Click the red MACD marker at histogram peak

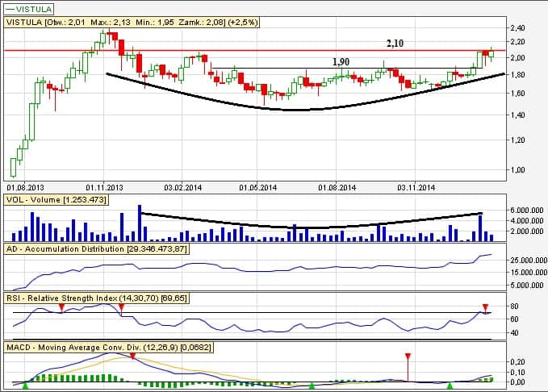pyautogui.click(x=132, y=357)
